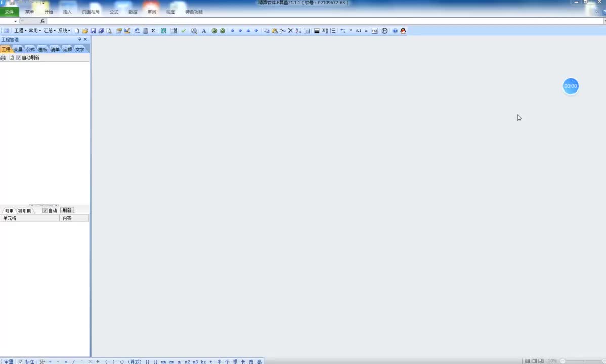Image resolution: width=606 pixels, height=364 pixels.
Task: Toggle the 自动刷新 checkbox
Action: tap(19, 57)
